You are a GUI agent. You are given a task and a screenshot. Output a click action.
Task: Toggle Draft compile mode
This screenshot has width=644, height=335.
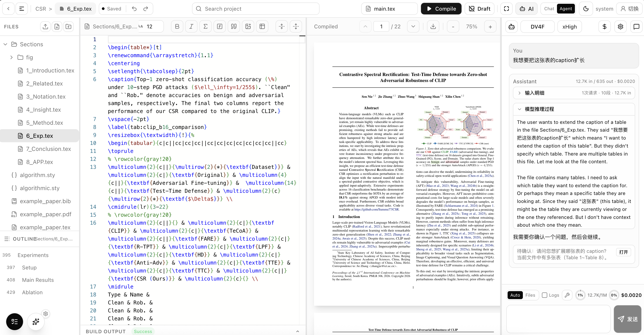479,9
